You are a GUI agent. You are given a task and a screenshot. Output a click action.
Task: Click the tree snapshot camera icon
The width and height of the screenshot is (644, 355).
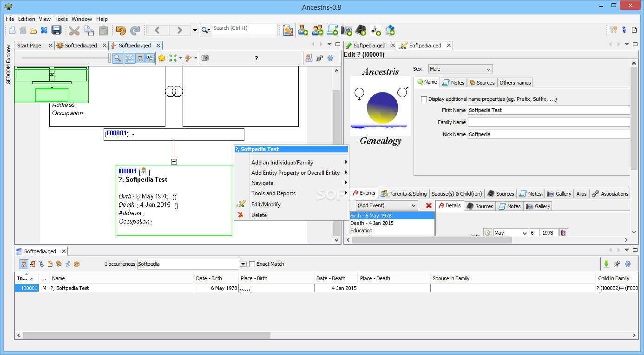(205, 58)
